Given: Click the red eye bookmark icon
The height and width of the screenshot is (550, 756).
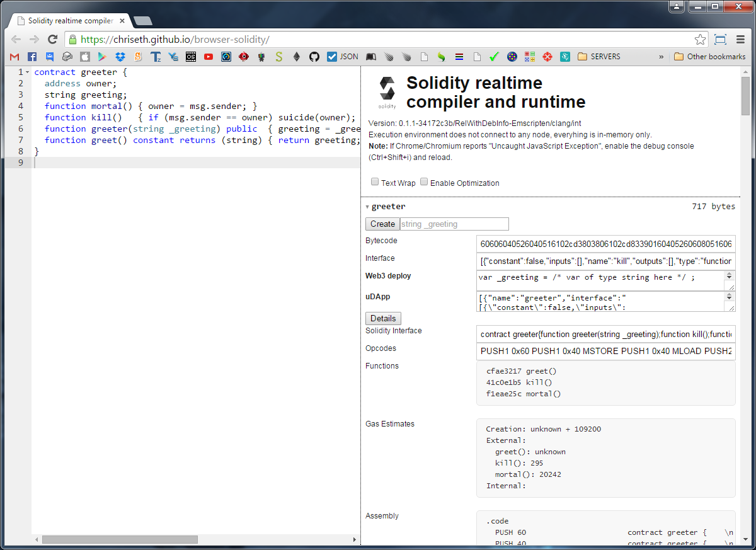Looking at the screenshot, I should 244,57.
